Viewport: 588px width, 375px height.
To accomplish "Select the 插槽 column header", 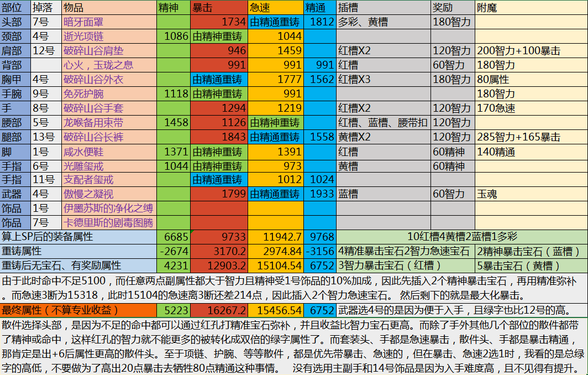I will 384,8.
